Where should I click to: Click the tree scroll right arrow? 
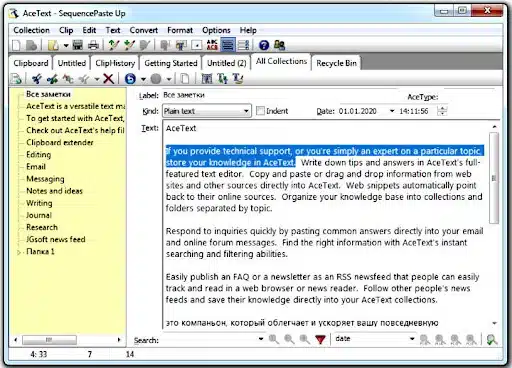119,340
